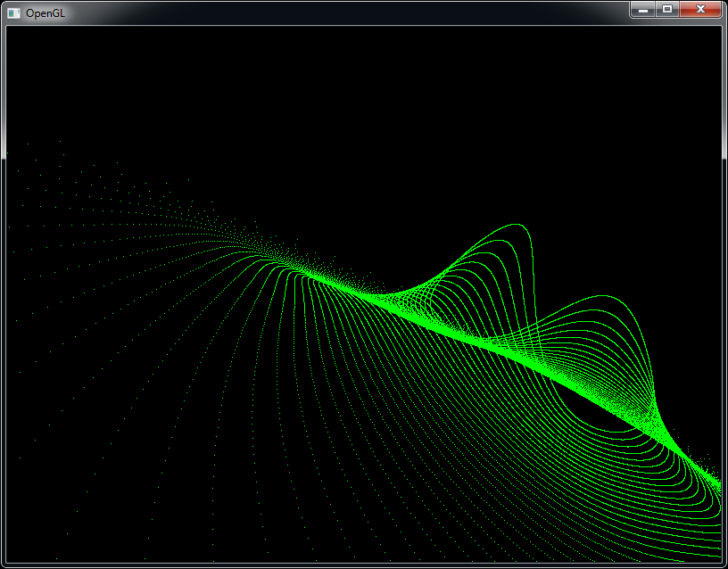
Task: Maximize the OpenGL window
Action: coord(667,10)
